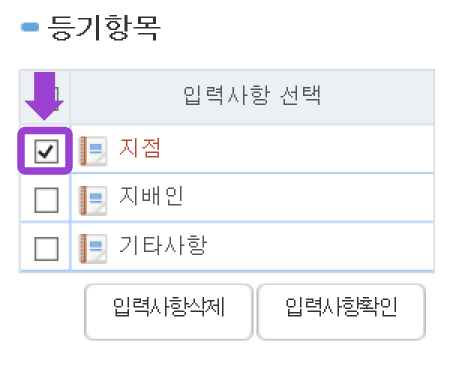462x379 pixels.
Task: Click the 입력사항 선택 column header
Action: (x=252, y=96)
